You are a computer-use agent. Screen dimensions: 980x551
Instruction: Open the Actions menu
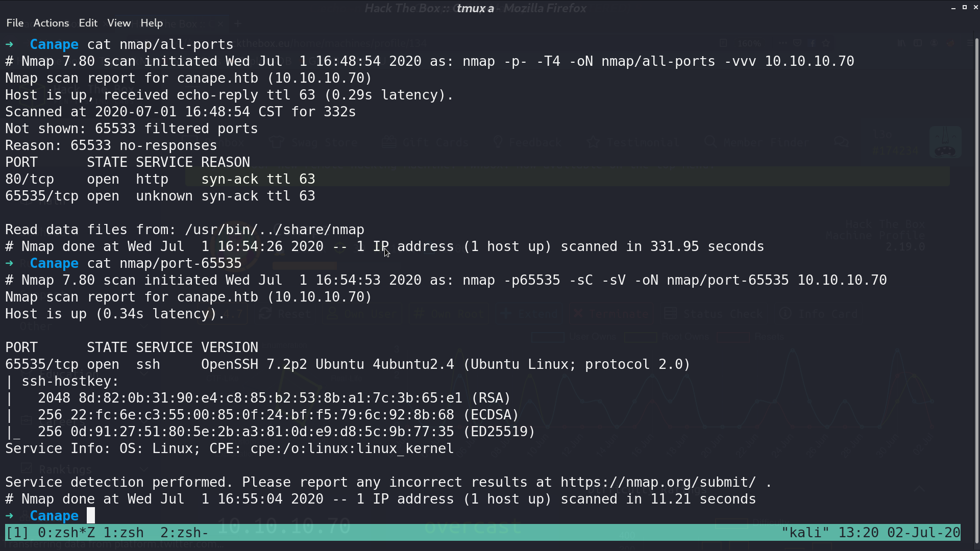tap(51, 23)
